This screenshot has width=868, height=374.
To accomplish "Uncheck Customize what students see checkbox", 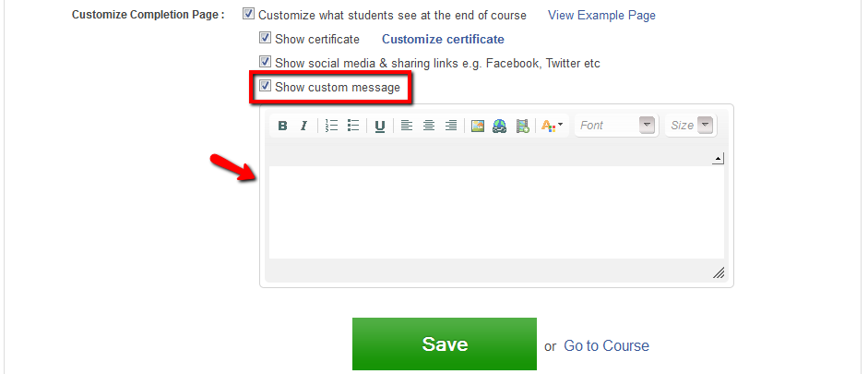I will point(248,15).
